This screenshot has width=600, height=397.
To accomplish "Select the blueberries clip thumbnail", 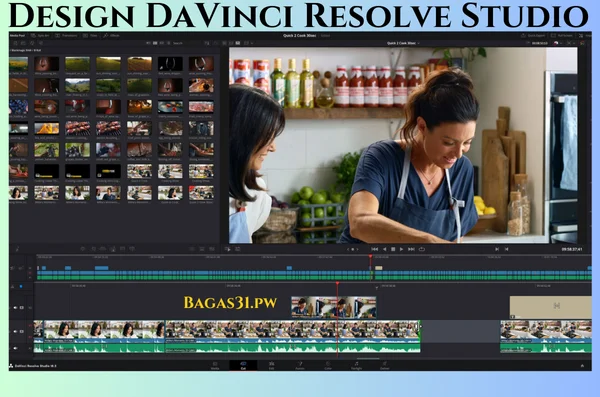I will [x=18, y=106].
